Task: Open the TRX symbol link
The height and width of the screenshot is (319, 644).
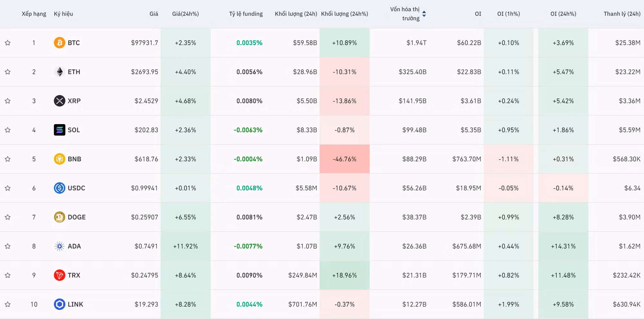Action: coord(74,275)
